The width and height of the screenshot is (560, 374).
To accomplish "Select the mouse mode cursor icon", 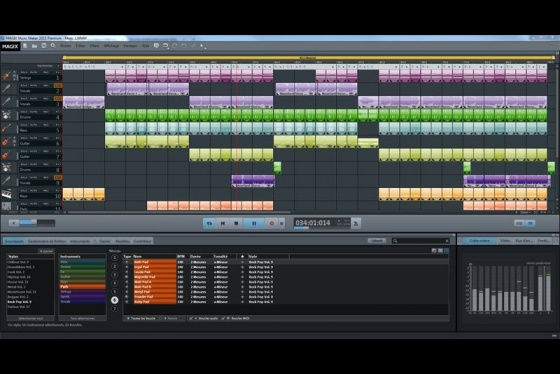I will 202,46.
